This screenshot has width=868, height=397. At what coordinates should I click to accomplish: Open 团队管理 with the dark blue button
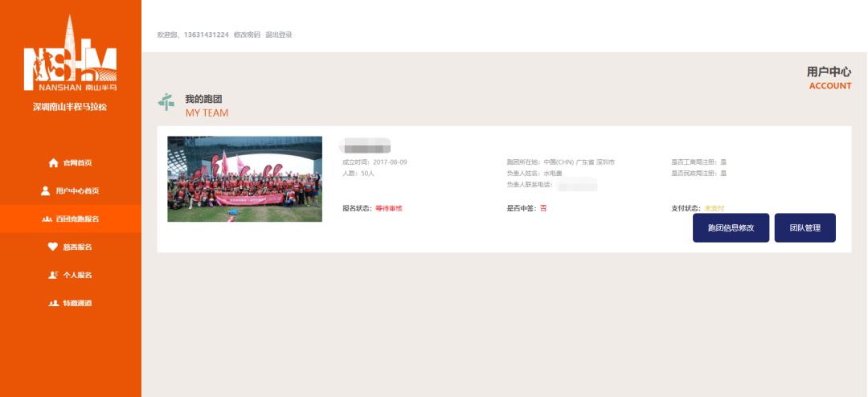point(805,227)
